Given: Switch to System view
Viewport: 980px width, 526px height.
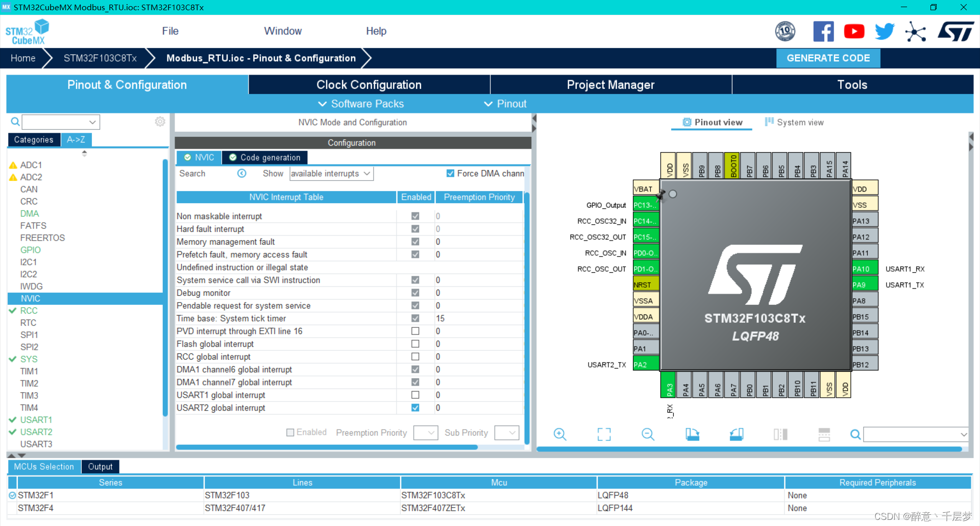Looking at the screenshot, I should [x=794, y=122].
